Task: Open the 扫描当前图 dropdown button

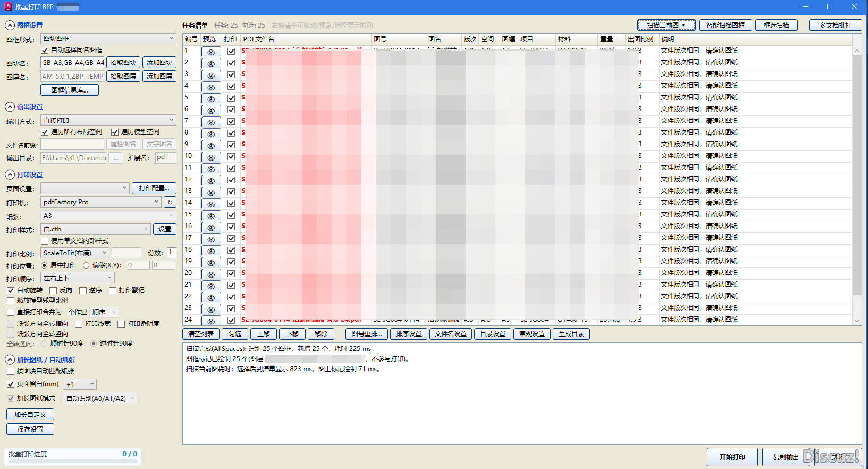Action: pos(667,25)
